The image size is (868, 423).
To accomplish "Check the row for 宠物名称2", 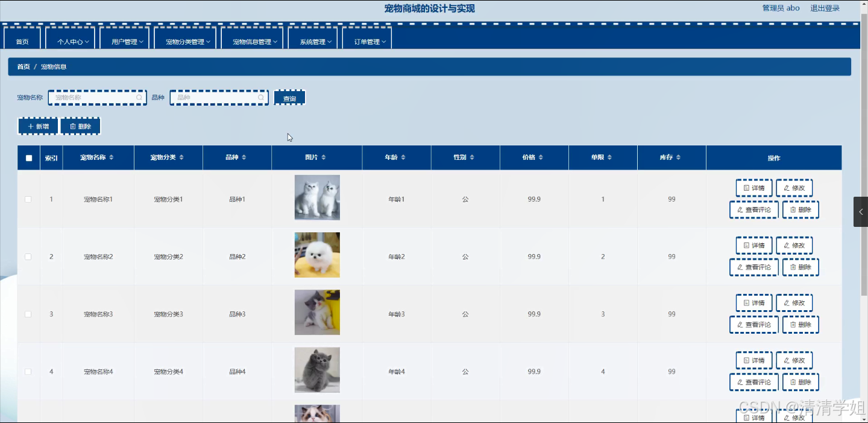I will (28, 256).
